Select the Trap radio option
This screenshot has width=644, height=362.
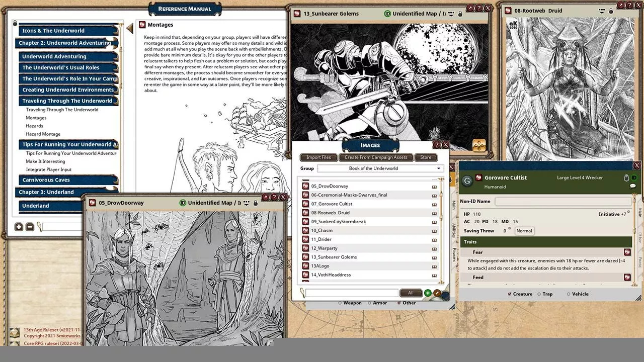click(x=539, y=294)
